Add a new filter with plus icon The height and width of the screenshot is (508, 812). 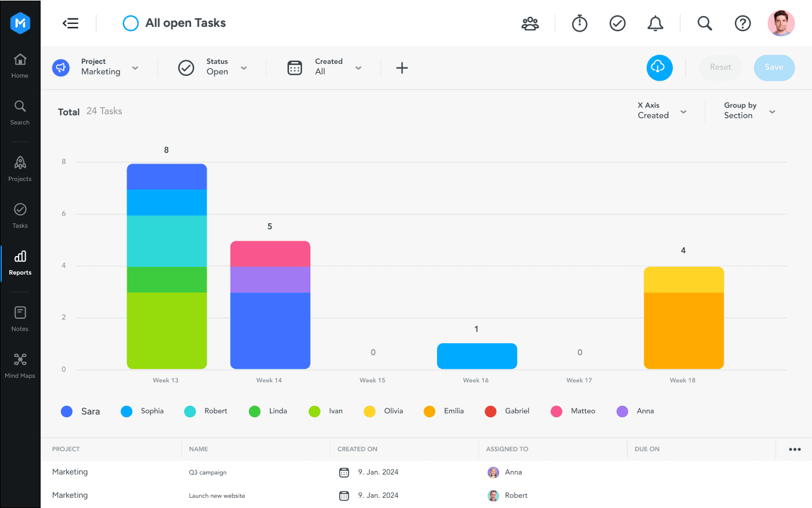pos(402,67)
